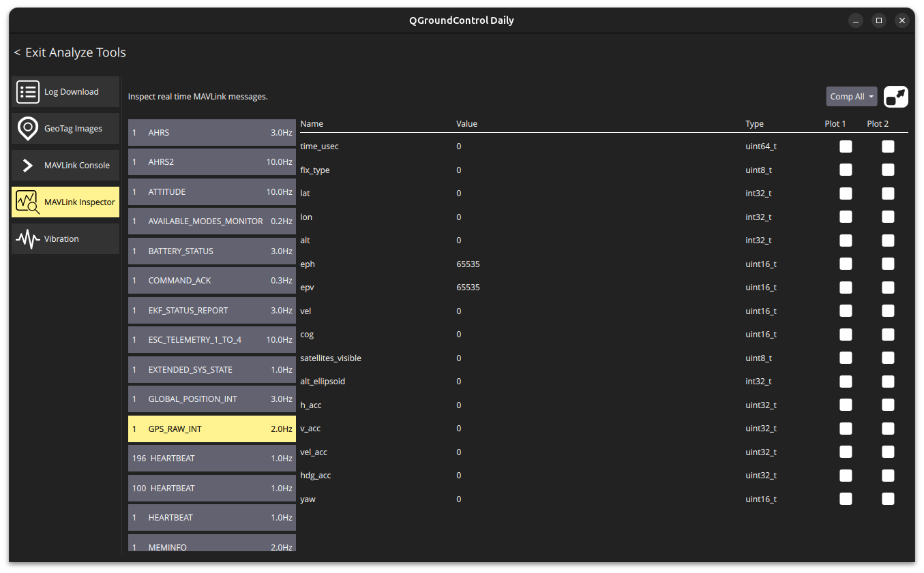The height and width of the screenshot is (573, 924).
Task: Select the COMMAND_ACK message
Action: click(x=212, y=281)
